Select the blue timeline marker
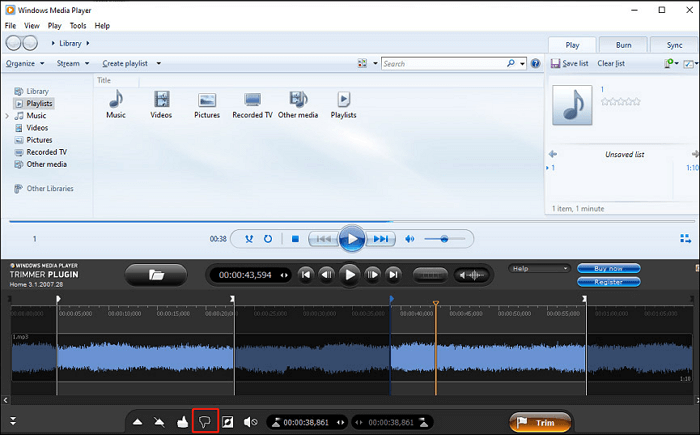The height and width of the screenshot is (435, 700). 392,298
